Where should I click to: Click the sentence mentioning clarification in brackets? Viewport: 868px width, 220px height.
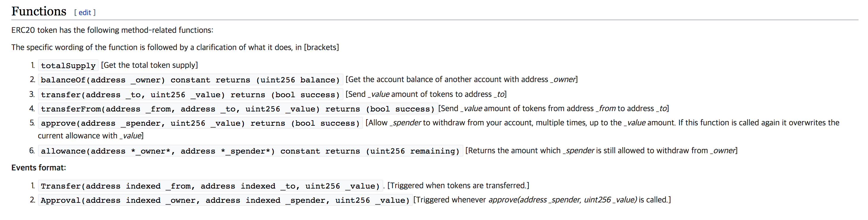[175, 47]
